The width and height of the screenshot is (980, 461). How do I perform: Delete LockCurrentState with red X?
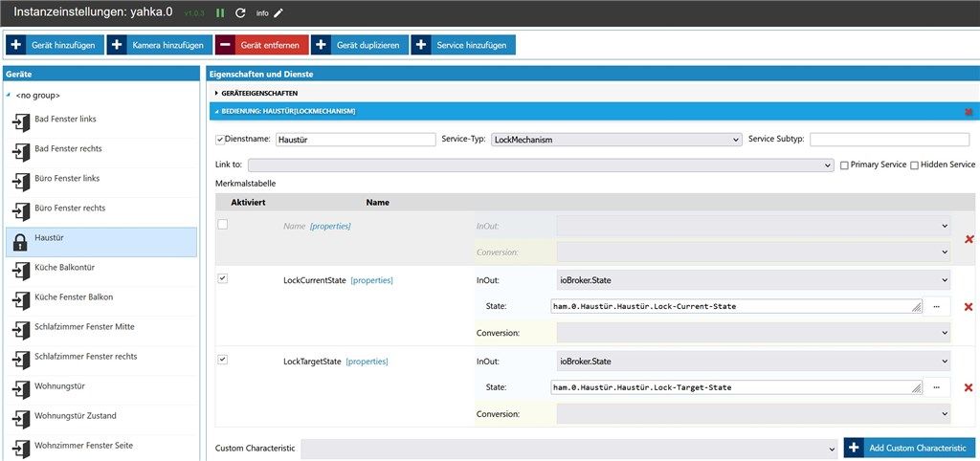click(x=969, y=307)
